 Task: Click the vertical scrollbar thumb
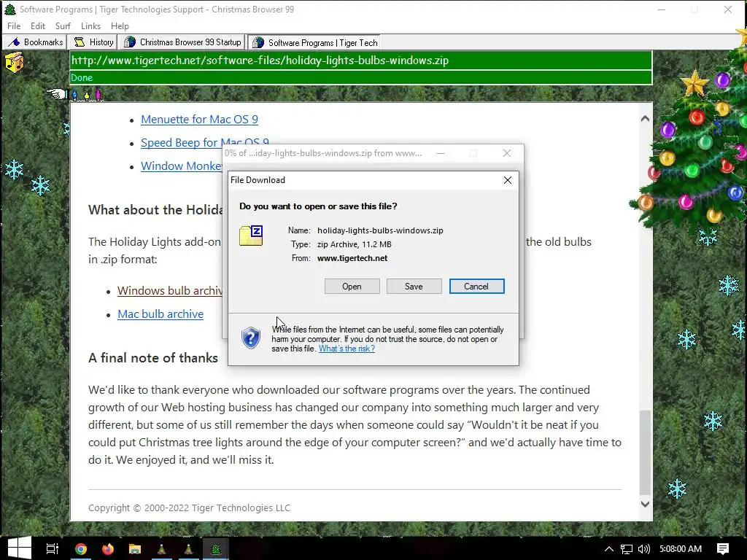[645, 452]
